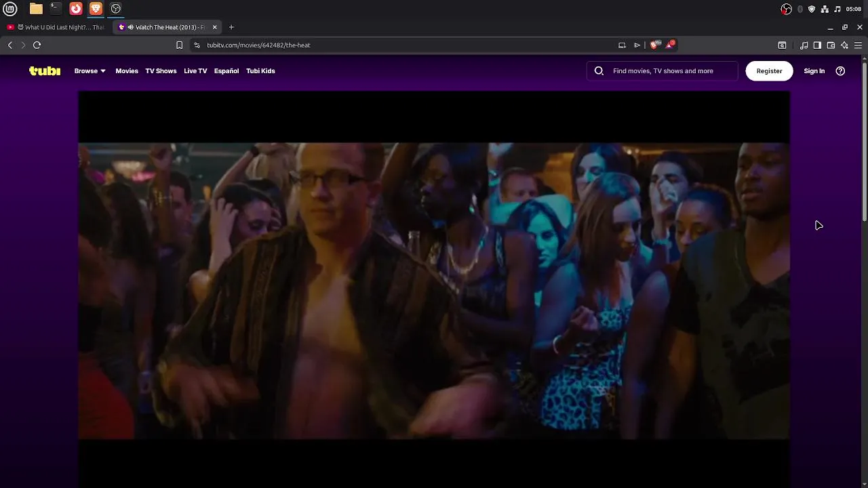Toggle the browser sidebar panel

(817, 45)
